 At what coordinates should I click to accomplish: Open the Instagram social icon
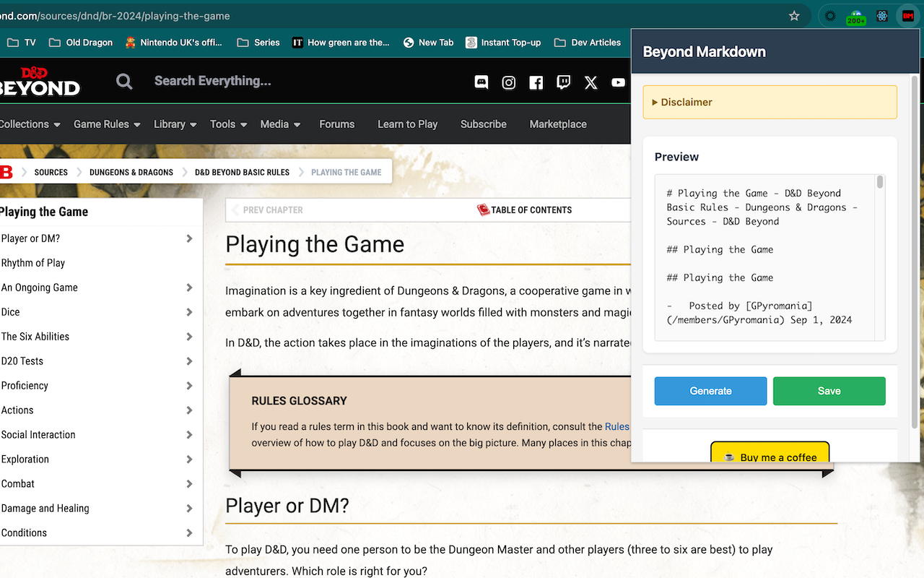click(x=509, y=82)
